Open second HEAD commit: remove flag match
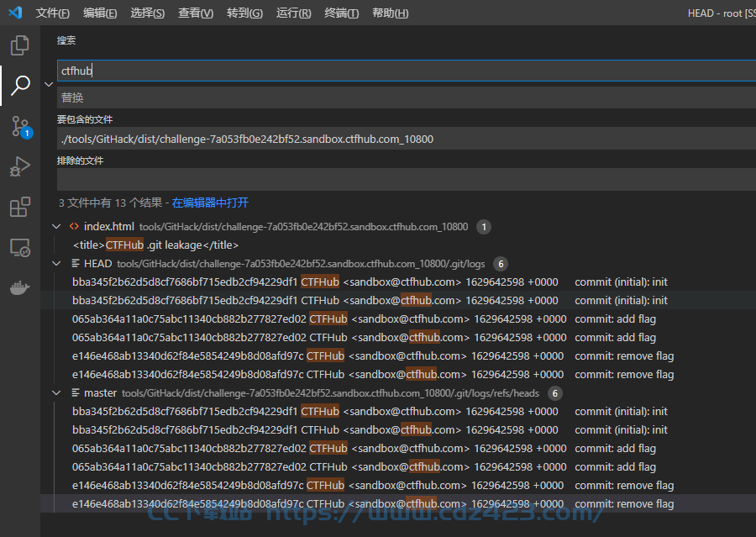Viewport: 756px width, 537px height. tap(398, 375)
